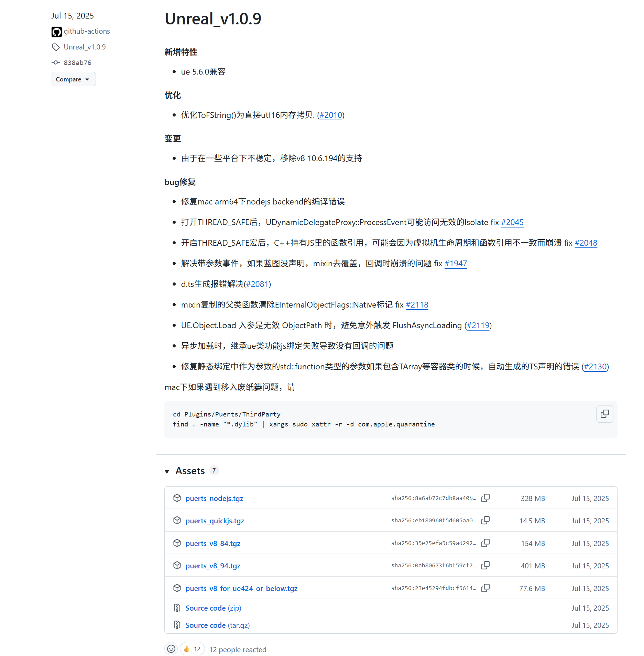Copy sha256 hash for puerts_v8_84.tgz
644x656 pixels.
[x=485, y=543]
